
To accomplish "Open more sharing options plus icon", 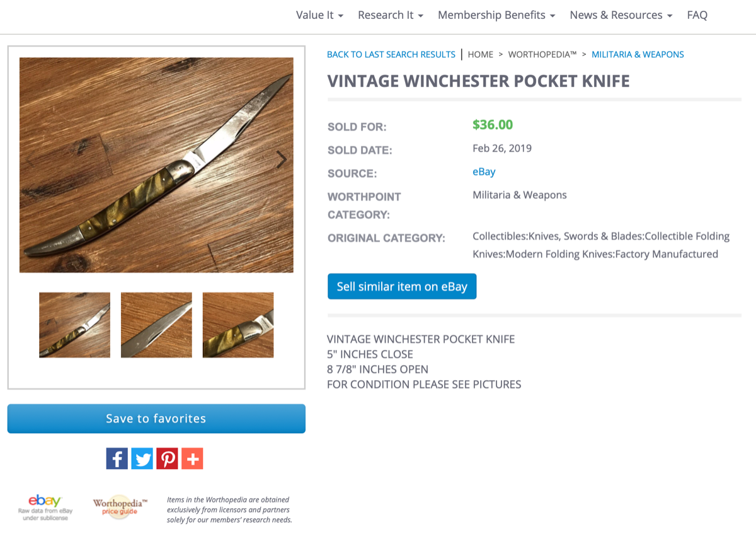I will click(192, 458).
